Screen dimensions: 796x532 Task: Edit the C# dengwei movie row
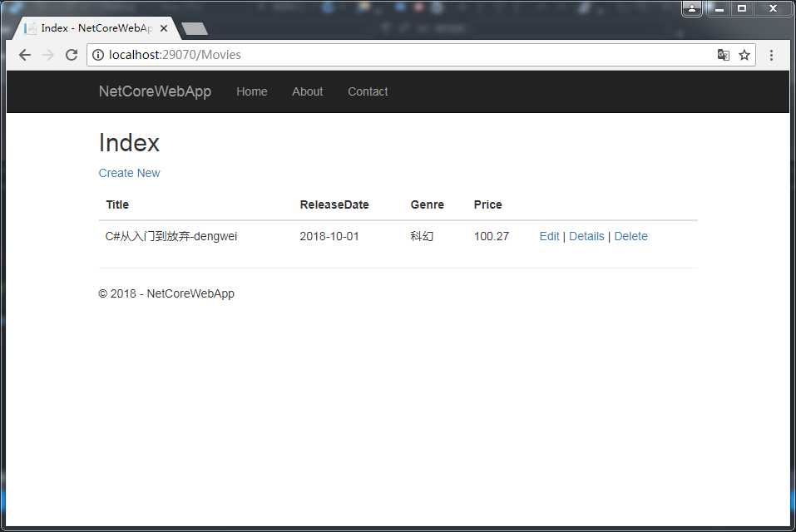pos(549,236)
